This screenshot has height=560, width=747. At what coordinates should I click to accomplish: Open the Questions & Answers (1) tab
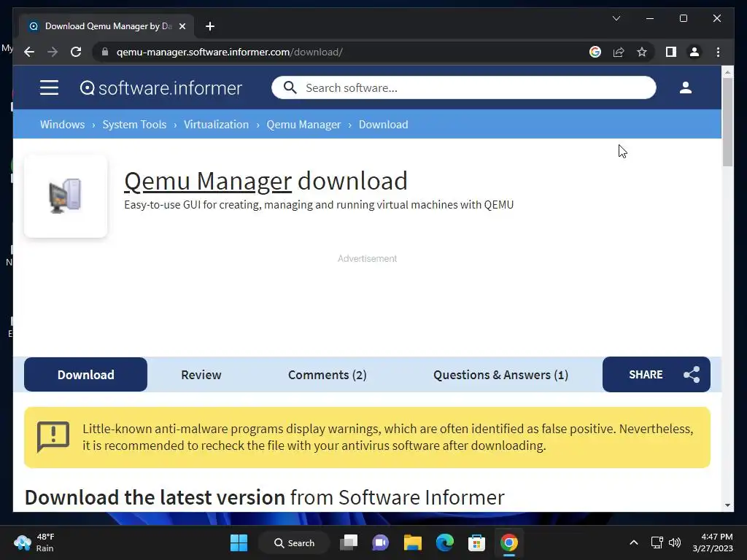point(500,375)
